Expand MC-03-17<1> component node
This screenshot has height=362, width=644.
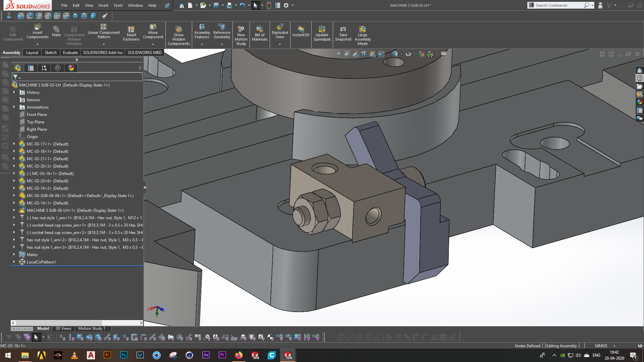(14, 144)
